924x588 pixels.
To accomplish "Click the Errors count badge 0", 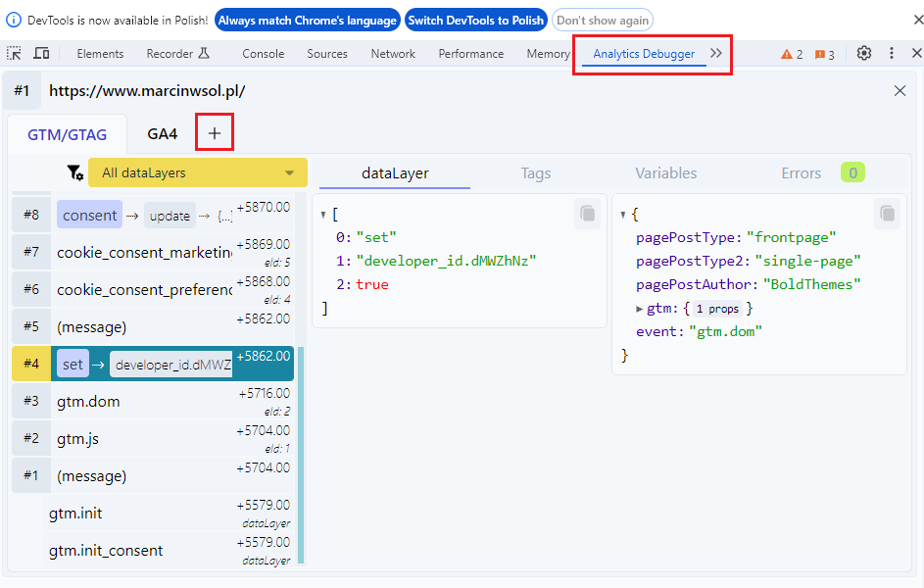I will click(x=852, y=172).
